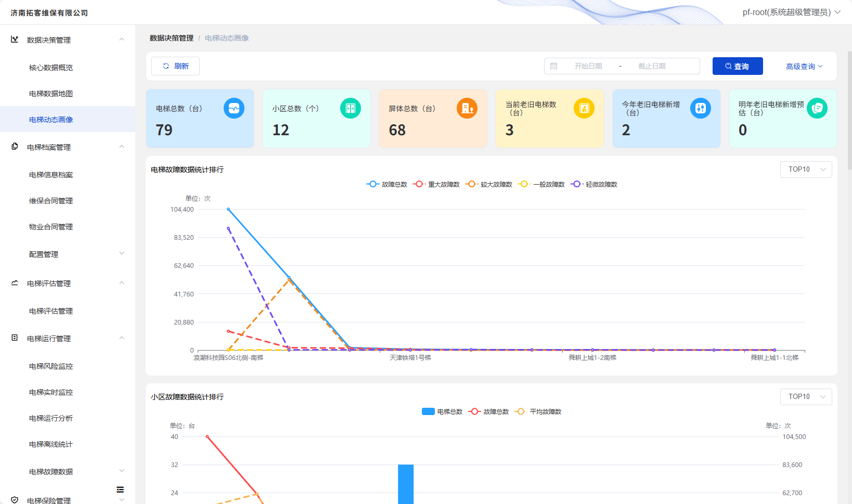The height and width of the screenshot is (504, 852).
Task: Toggle the 故障总数 legend series
Action: point(386,184)
